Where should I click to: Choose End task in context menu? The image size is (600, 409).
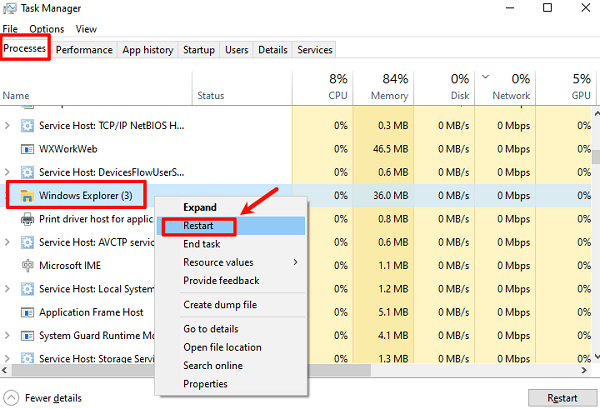pyautogui.click(x=231, y=244)
